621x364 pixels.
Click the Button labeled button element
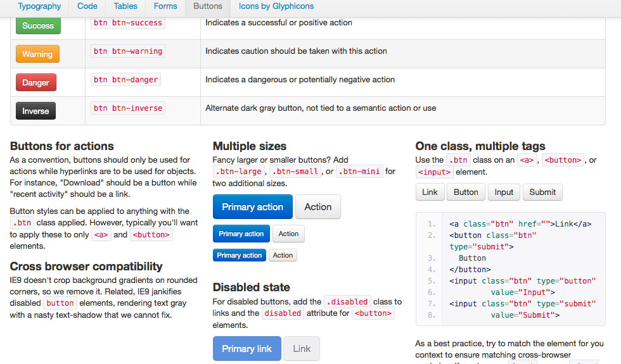coord(466,192)
